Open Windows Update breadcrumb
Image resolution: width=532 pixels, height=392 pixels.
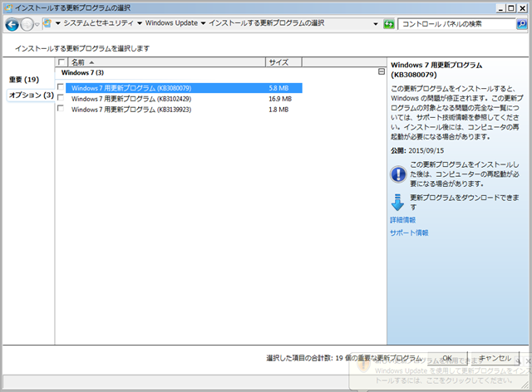(171, 23)
